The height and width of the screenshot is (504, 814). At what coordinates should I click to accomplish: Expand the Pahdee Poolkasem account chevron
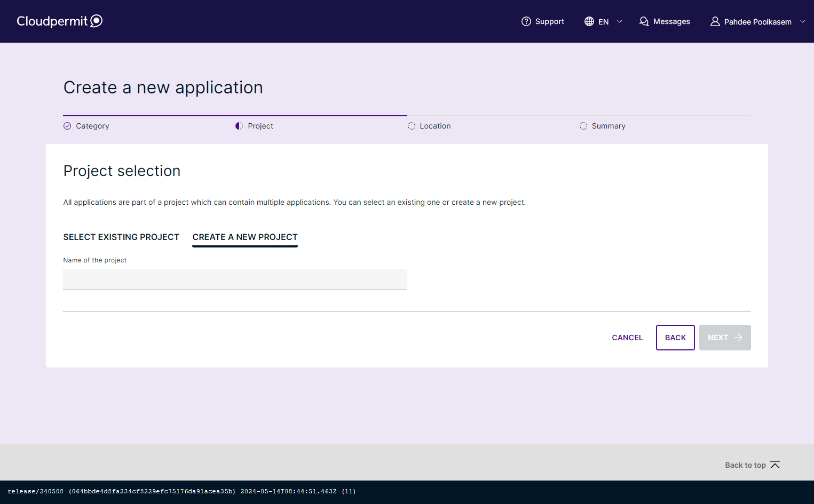pos(802,21)
